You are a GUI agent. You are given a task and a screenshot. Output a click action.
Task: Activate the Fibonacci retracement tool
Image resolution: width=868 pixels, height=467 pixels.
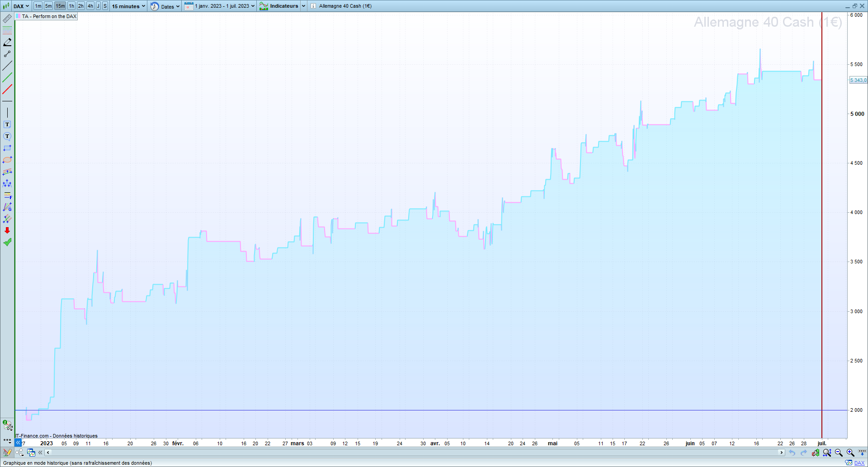7,195
